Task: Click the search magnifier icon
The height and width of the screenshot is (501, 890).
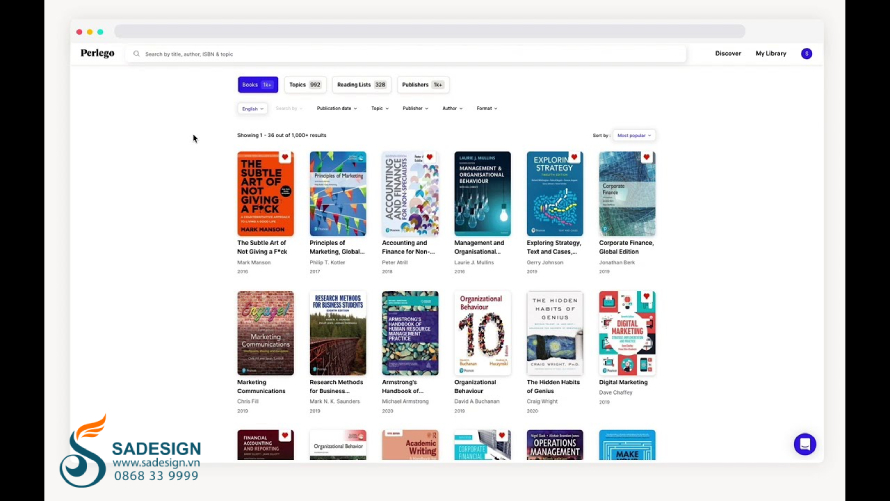Action: (x=136, y=54)
